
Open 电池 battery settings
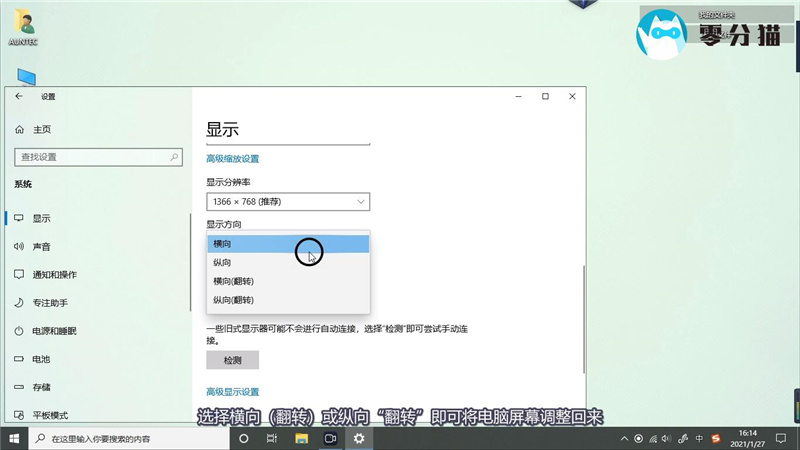click(41, 359)
